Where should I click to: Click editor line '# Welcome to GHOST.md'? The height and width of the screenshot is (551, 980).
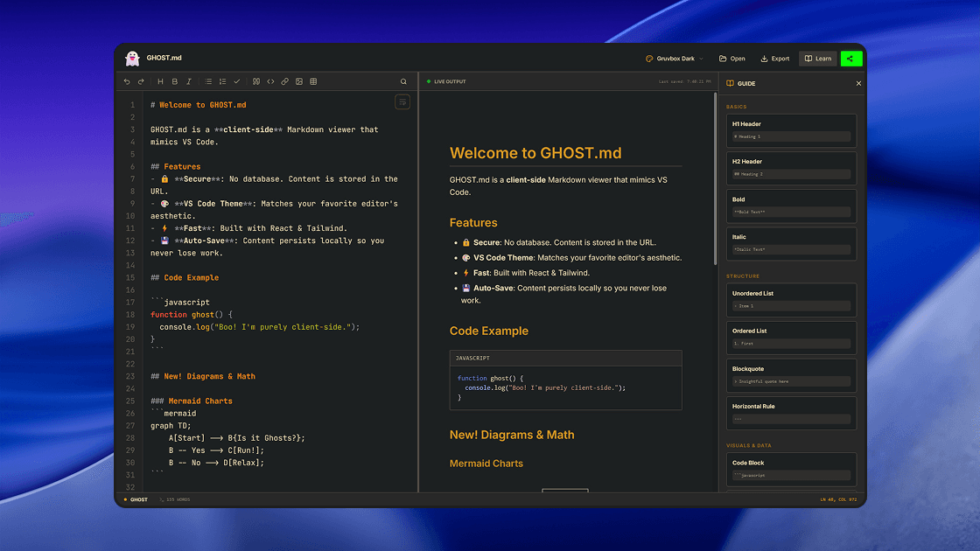click(198, 105)
